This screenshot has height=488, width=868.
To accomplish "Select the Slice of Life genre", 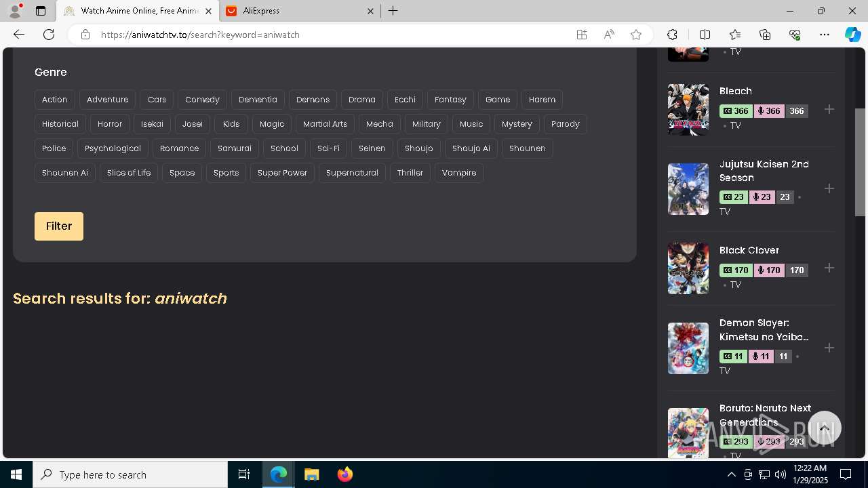I will 129,173.
